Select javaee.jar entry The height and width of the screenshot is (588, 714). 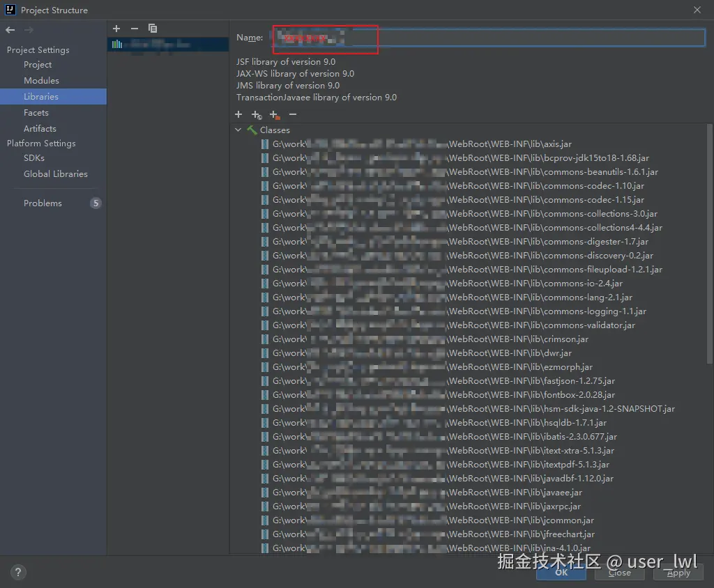[422, 493]
